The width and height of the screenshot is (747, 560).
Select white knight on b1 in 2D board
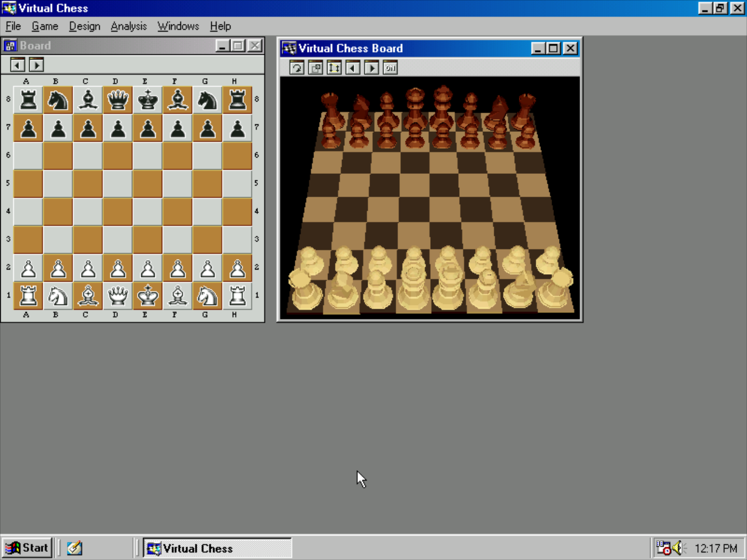point(58,296)
